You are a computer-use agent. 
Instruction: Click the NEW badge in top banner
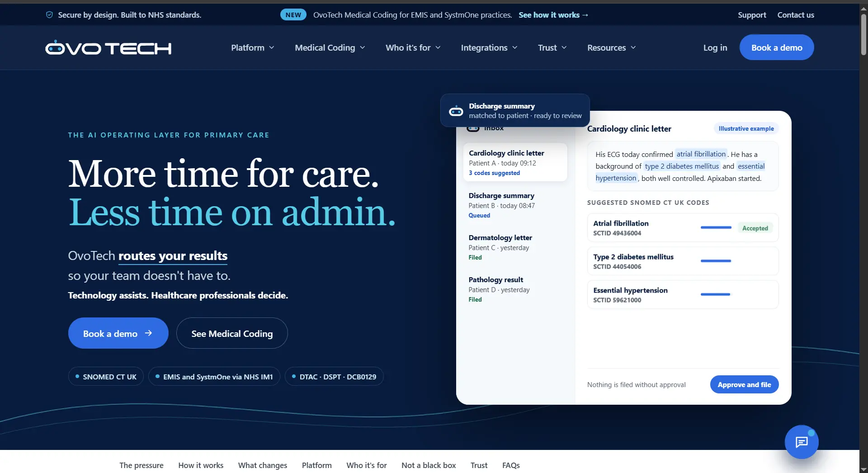coord(293,15)
